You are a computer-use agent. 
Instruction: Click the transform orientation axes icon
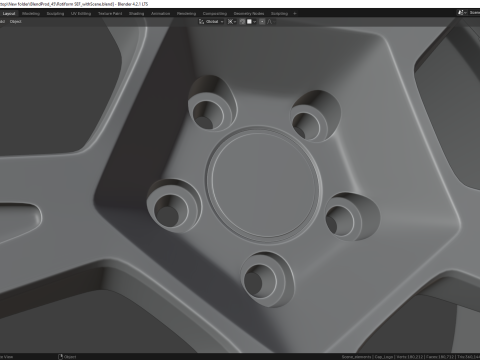(201, 22)
